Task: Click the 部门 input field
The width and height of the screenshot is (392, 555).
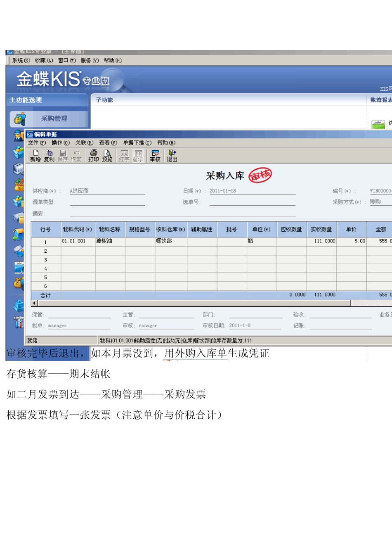Action: point(256,315)
